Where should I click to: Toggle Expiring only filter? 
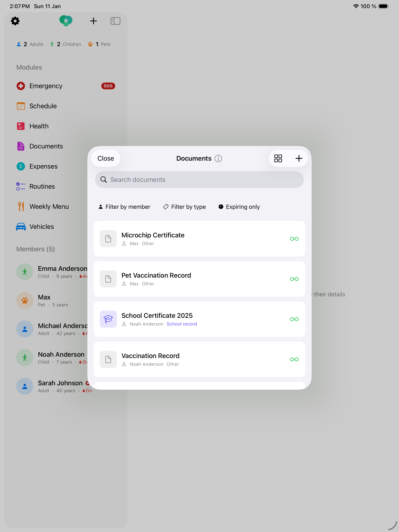[x=239, y=207]
